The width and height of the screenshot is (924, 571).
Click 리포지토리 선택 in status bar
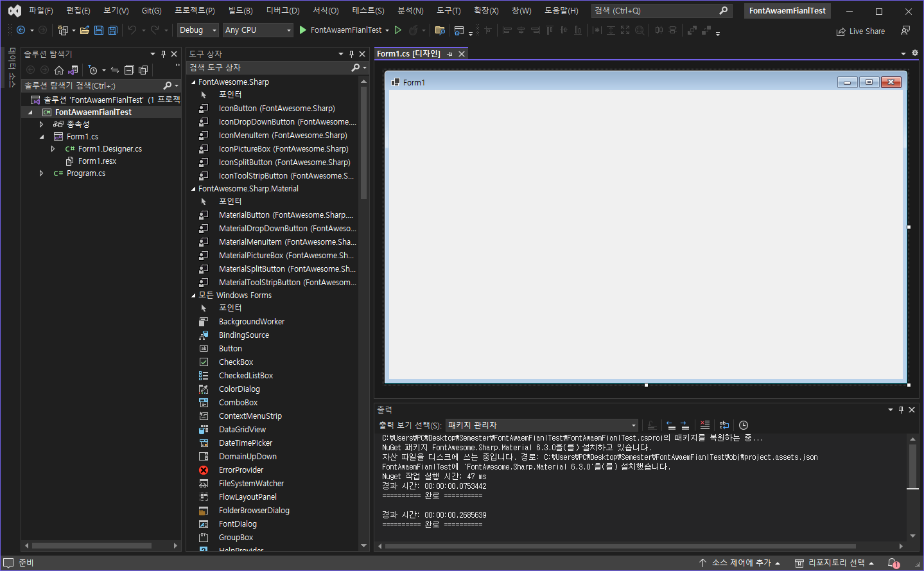click(834, 563)
